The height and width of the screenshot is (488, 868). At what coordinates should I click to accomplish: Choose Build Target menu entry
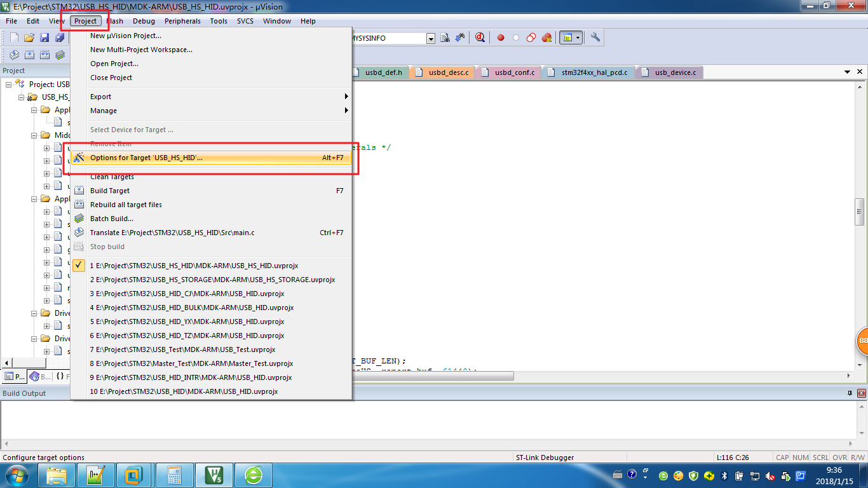[x=211, y=191]
